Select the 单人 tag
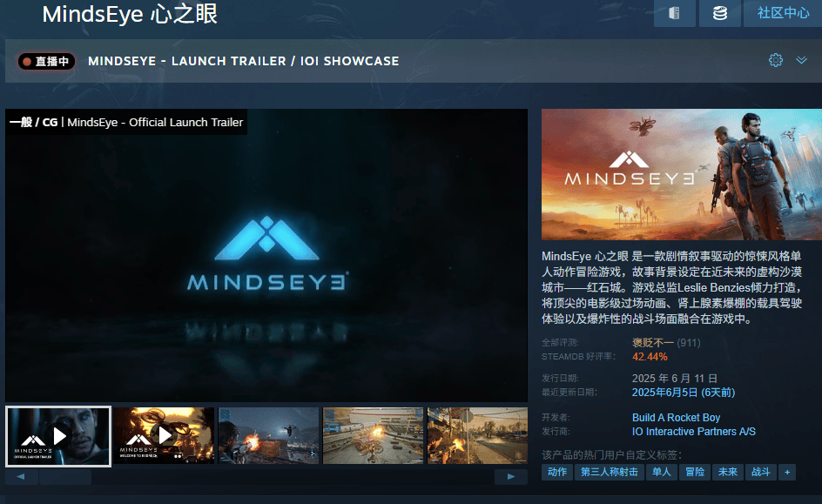The height and width of the screenshot is (504, 822). [661, 472]
